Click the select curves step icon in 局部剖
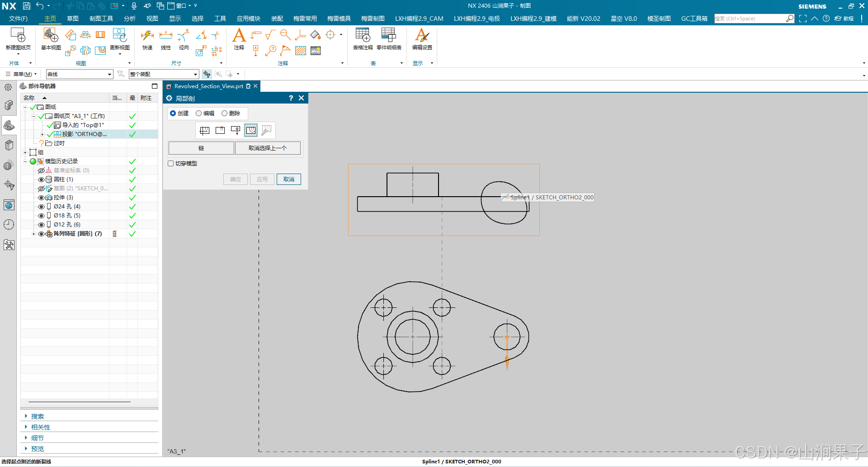Screen dimensions: 868x467 click(251, 130)
